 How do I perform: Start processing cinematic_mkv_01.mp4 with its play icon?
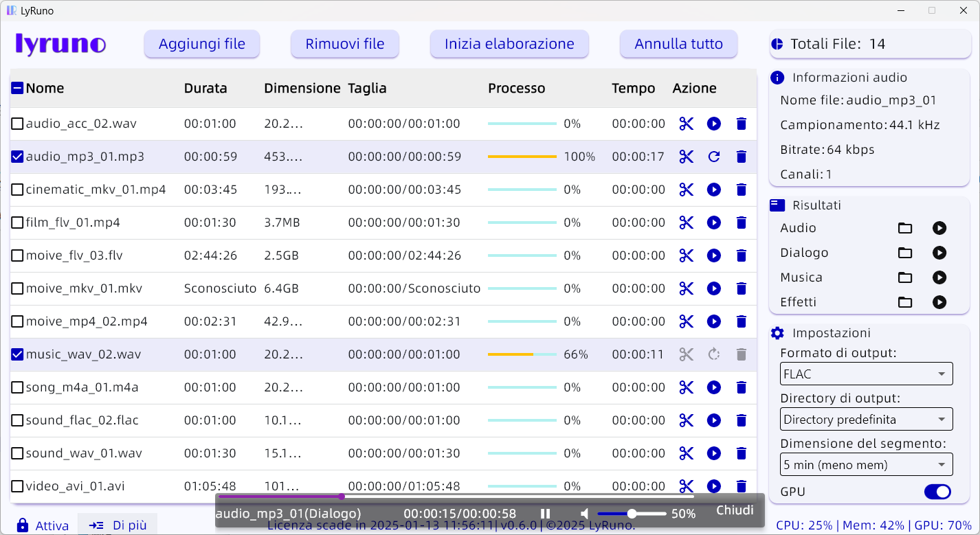[x=714, y=190]
